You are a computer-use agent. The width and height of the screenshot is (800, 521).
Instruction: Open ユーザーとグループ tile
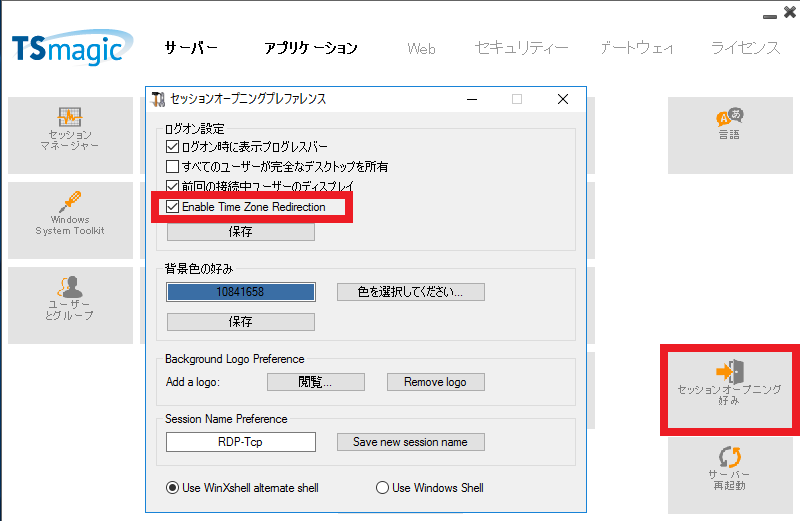70,305
